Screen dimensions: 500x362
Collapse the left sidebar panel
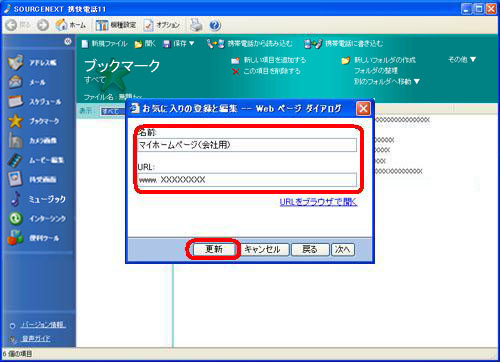click(68, 41)
